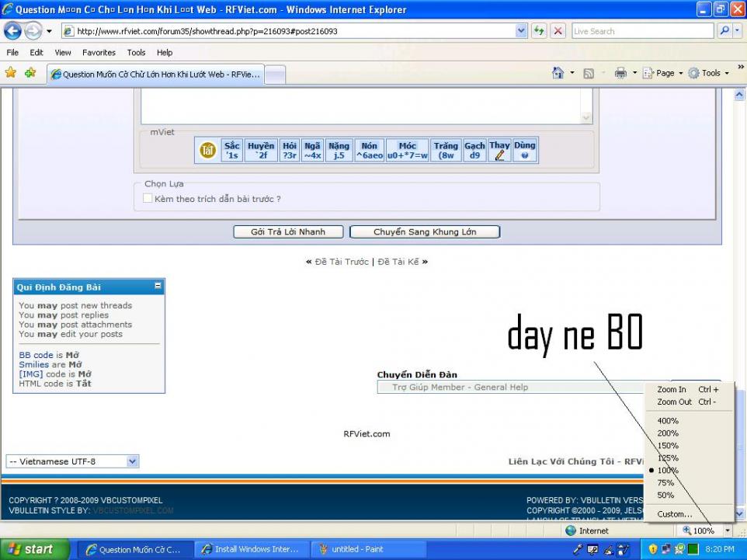This screenshot has height=560, width=747.
Task: Click in the Live Search box
Action: pos(641,31)
